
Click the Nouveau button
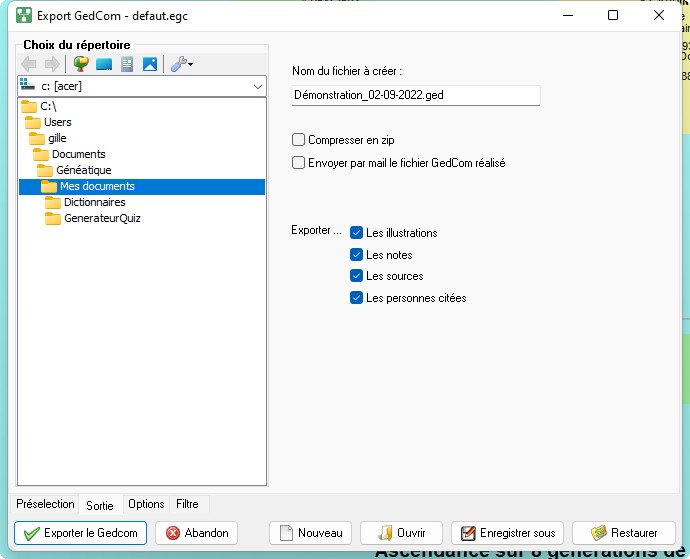pos(310,533)
